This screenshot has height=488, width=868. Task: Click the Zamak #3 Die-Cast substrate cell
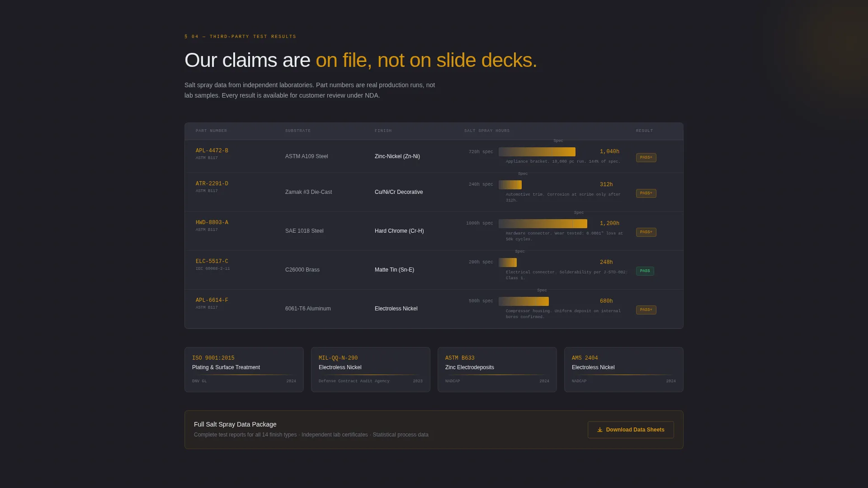point(308,192)
